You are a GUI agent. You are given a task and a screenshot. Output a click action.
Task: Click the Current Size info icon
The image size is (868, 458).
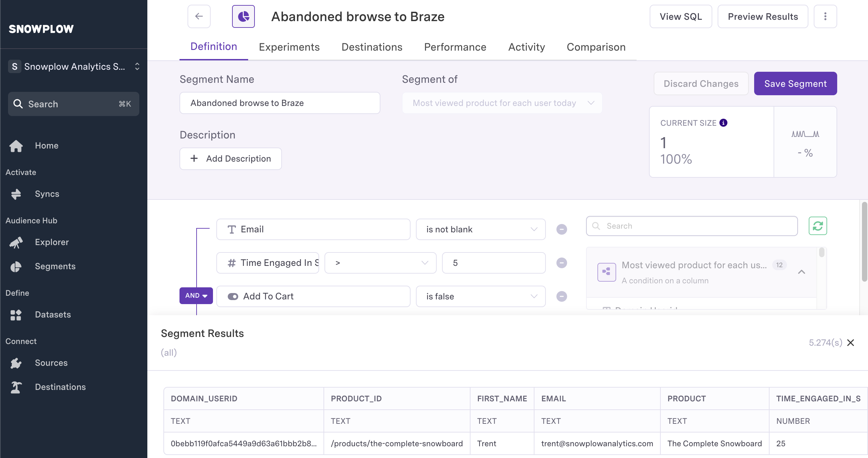pyautogui.click(x=723, y=123)
